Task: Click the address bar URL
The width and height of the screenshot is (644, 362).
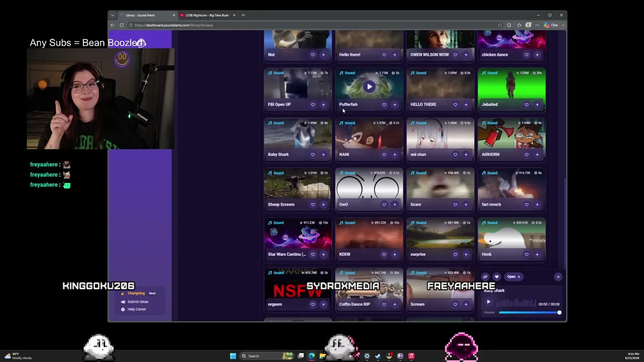Action: (x=174, y=25)
